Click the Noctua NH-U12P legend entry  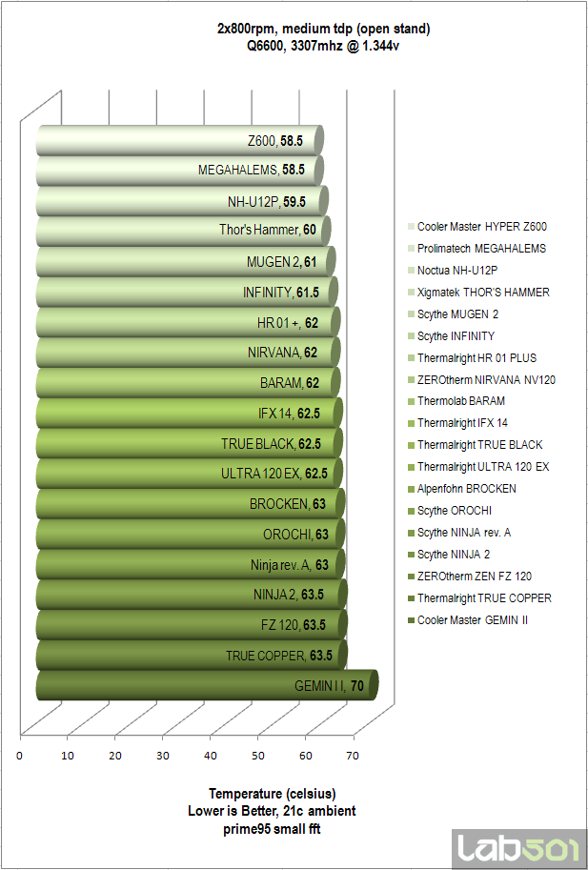point(453,271)
